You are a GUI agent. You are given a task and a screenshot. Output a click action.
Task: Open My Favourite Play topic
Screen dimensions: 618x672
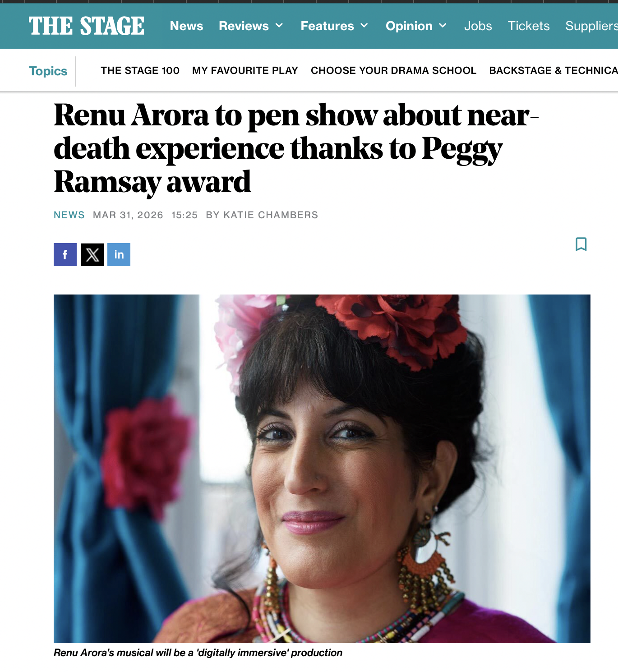[245, 70]
